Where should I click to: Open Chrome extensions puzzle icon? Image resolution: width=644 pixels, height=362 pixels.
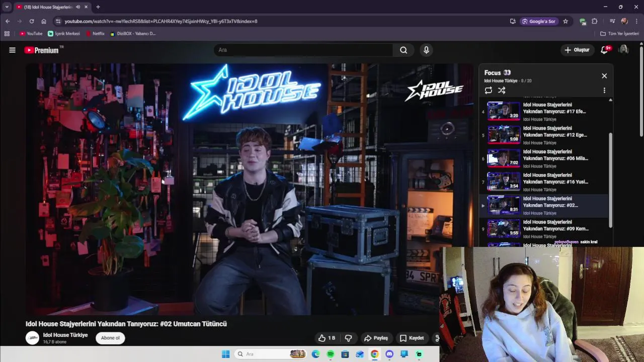pyautogui.click(x=595, y=21)
